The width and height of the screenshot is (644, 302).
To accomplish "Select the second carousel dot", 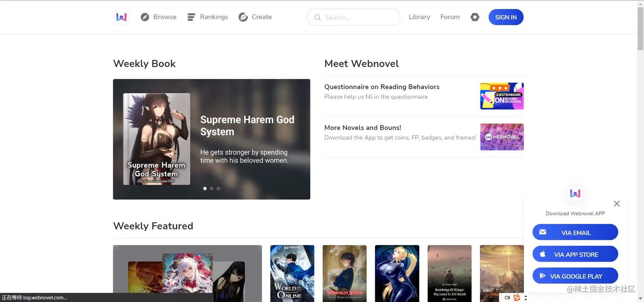I will (212, 188).
